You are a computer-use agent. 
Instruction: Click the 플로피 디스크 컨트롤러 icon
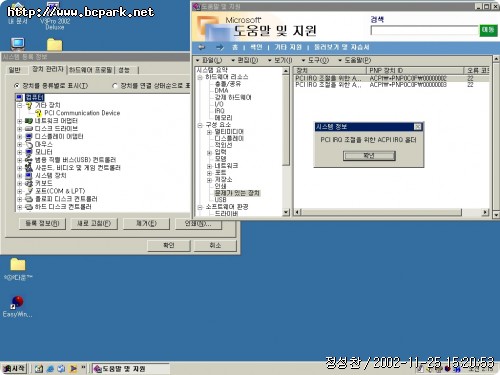(29, 199)
